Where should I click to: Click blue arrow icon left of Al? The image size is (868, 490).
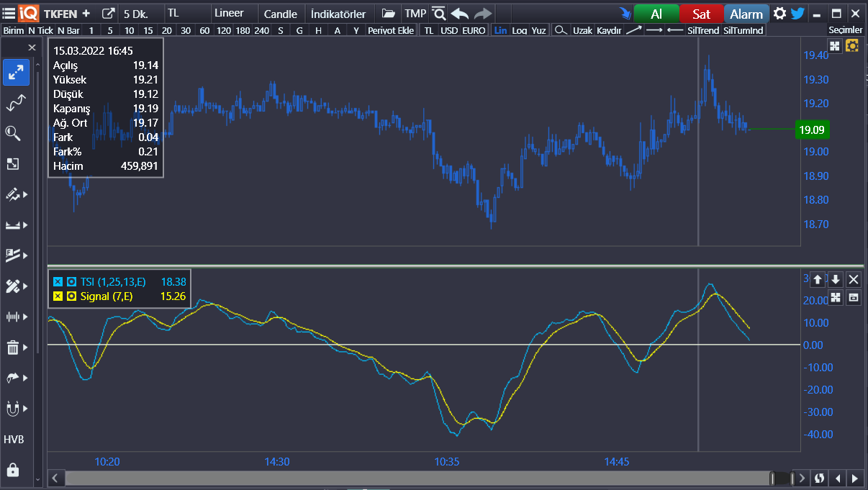[x=625, y=14]
